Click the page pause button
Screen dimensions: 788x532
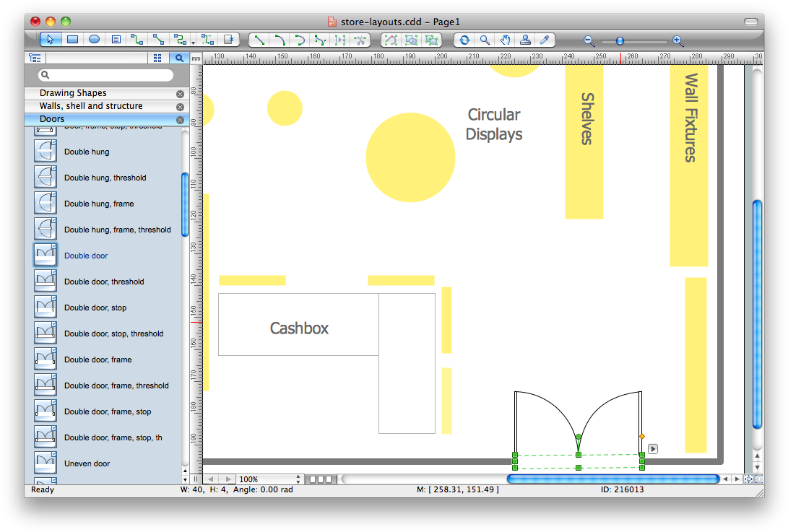(196, 479)
